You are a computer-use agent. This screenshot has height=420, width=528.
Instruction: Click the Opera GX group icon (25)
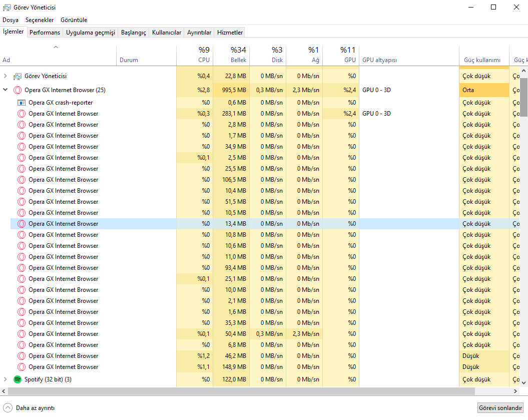18,90
